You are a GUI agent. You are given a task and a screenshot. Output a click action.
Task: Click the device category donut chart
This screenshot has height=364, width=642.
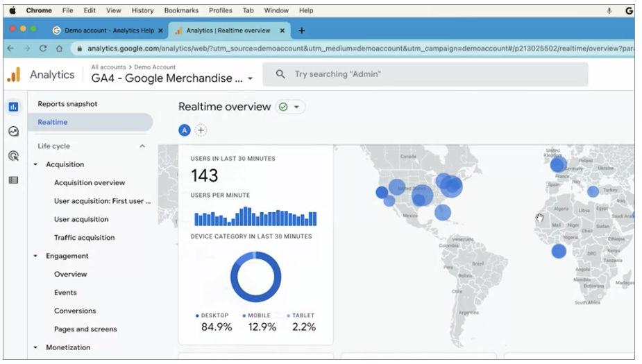(x=256, y=277)
